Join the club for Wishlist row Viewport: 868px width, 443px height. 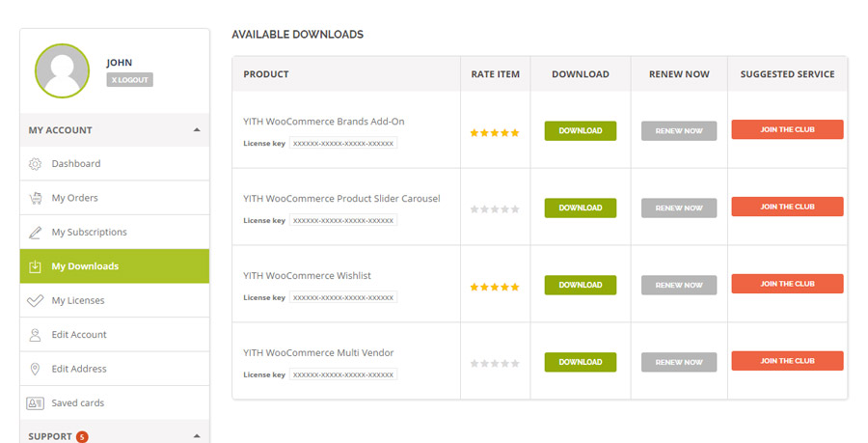(x=787, y=284)
